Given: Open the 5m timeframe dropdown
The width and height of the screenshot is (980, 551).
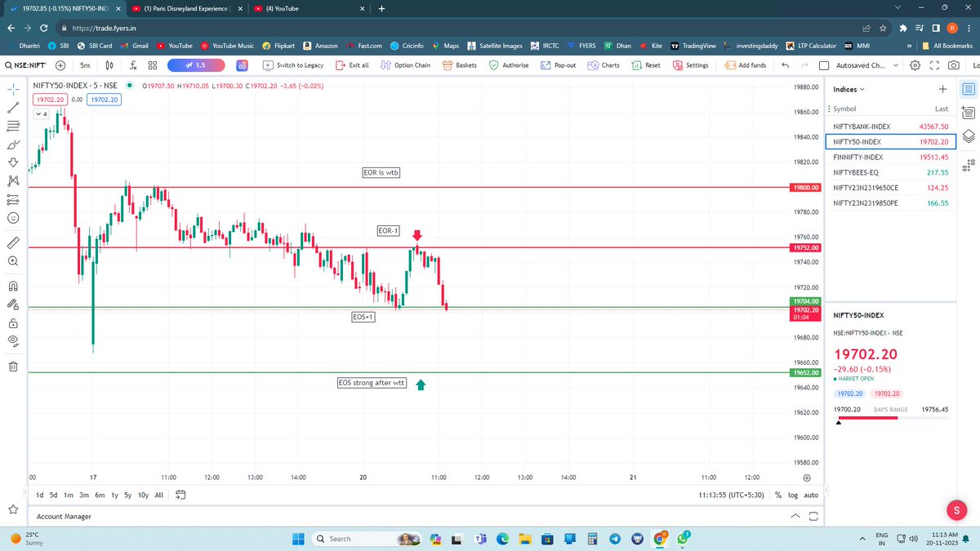Looking at the screenshot, I should pos(85,65).
